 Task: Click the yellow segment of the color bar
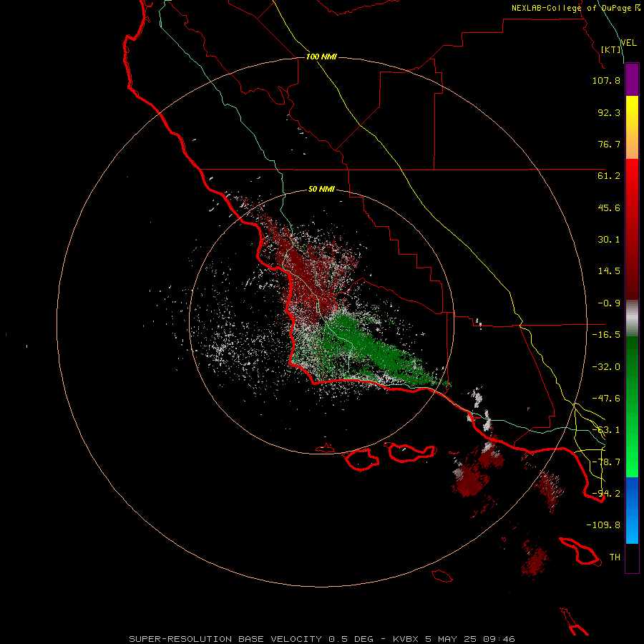(632, 127)
